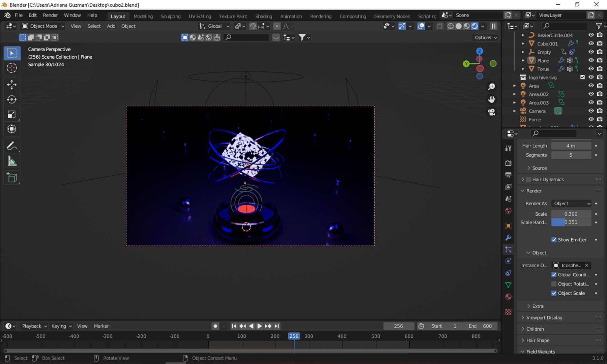Select the Add Cube tool
The height and width of the screenshot is (364, 607).
[x=12, y=178]
